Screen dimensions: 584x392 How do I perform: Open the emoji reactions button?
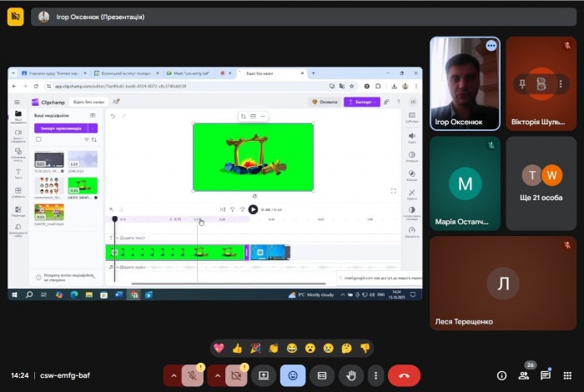[292, 375]
